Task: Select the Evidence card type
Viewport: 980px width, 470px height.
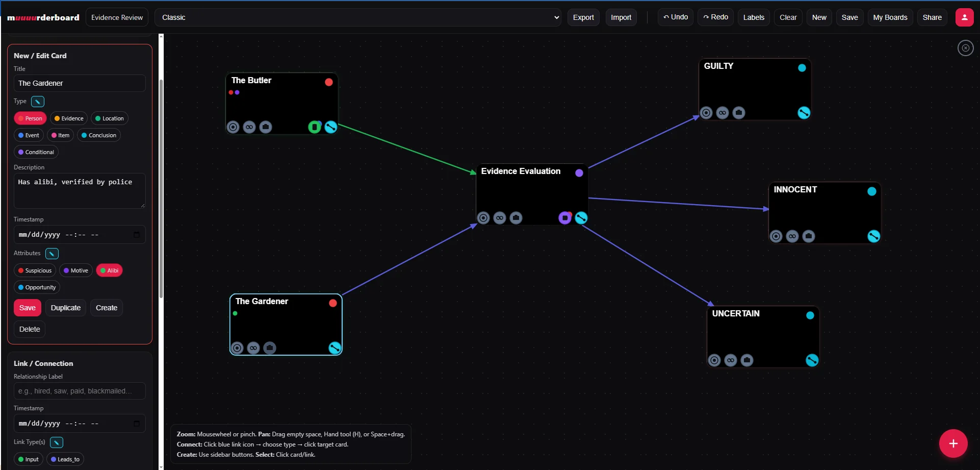Action: pos(69,118)
